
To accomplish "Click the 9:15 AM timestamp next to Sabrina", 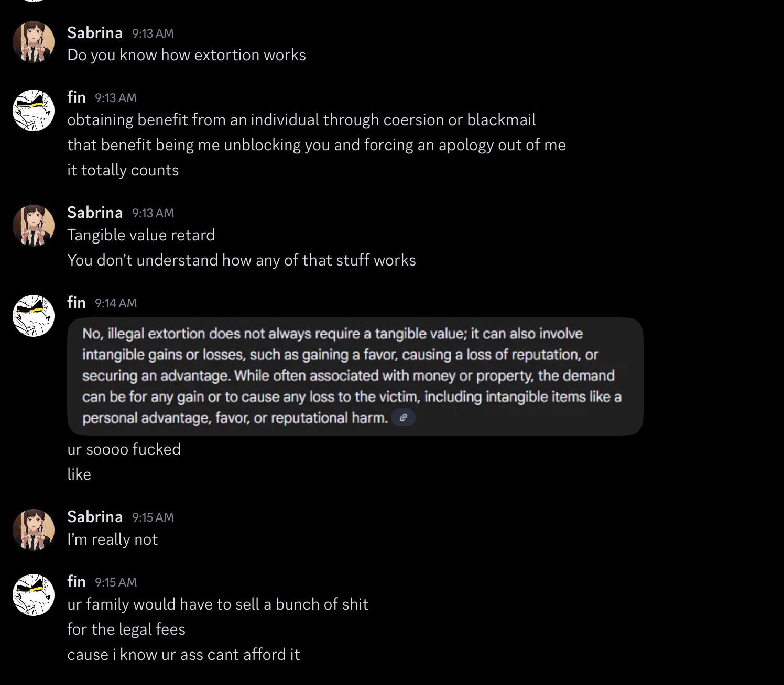I will pyautogui.click(x=153, y=517).
